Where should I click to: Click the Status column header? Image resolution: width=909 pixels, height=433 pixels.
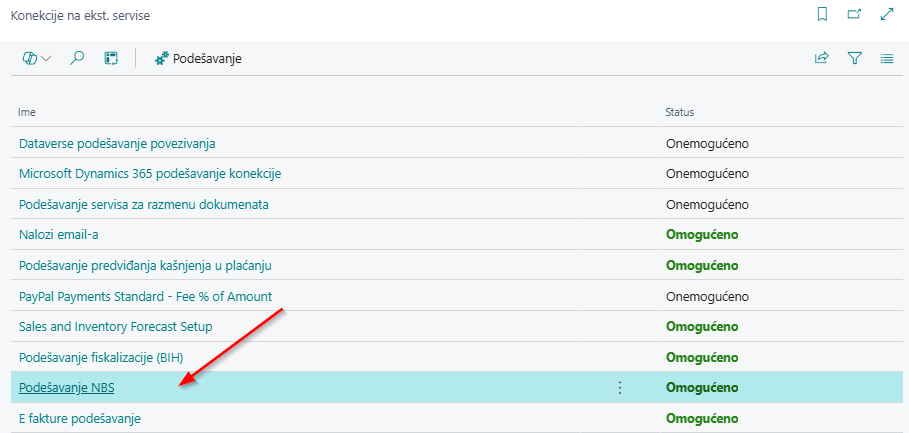coord(680,112)
